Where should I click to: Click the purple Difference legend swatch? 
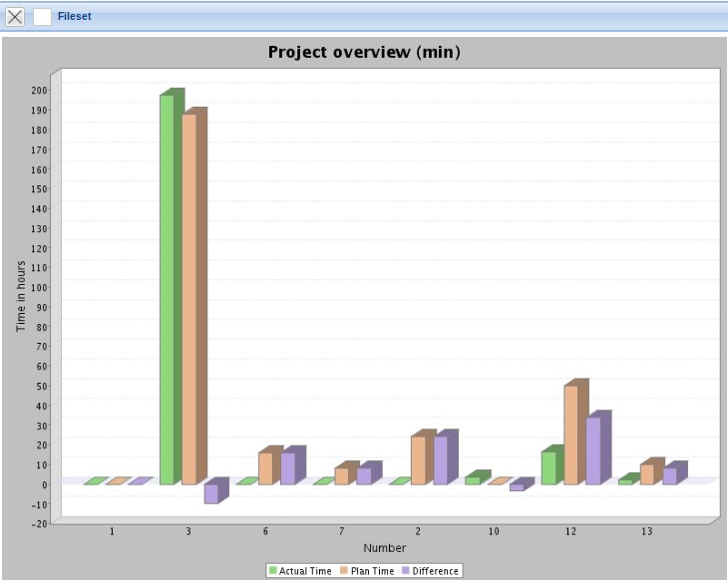point(405,571)
